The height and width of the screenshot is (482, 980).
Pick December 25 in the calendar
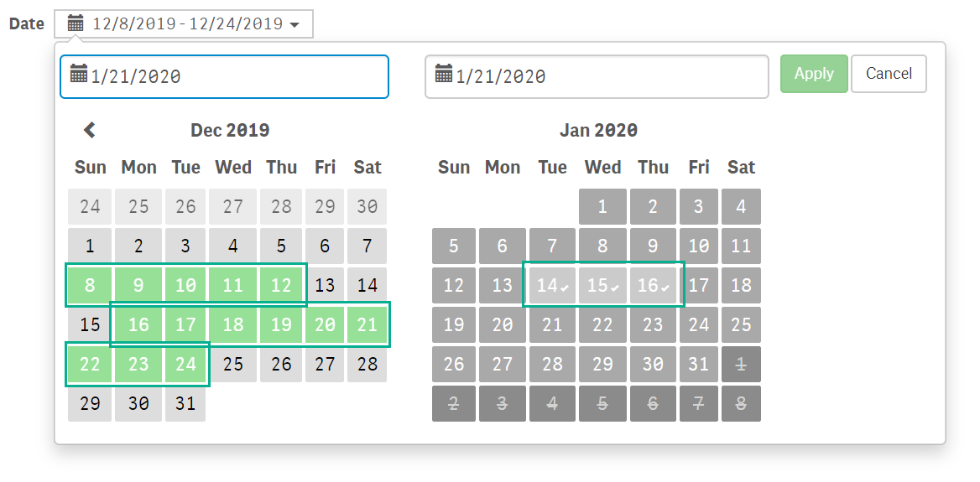(x=232, y=364)
